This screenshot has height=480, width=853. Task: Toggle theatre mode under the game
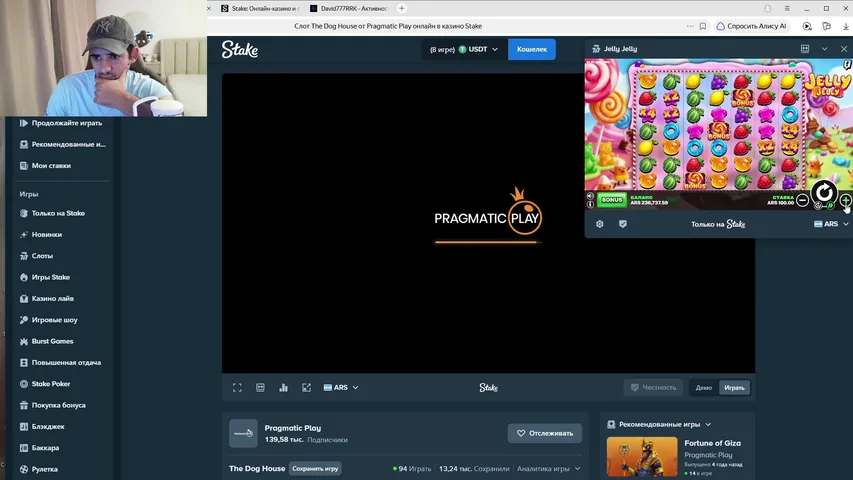coord(260,387)
